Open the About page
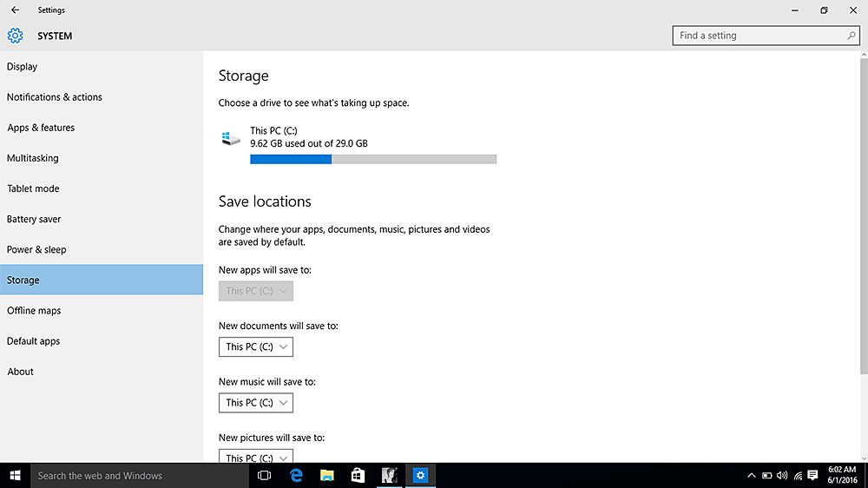This screenshot has width=868, height=488. [102, 371]
